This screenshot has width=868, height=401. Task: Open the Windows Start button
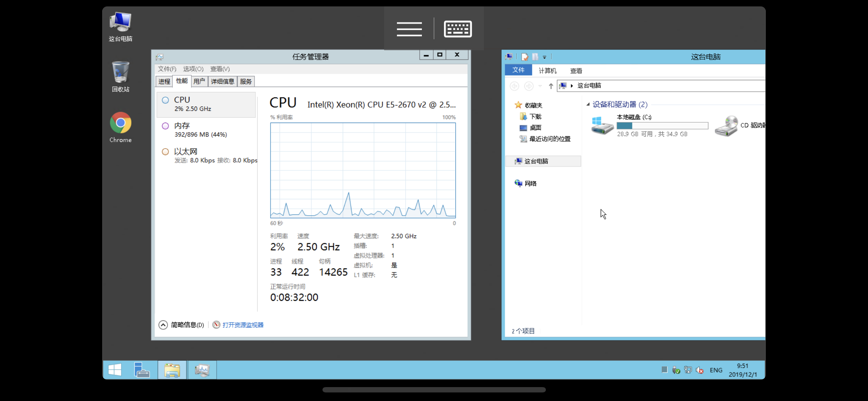click(x=115, y=370)
